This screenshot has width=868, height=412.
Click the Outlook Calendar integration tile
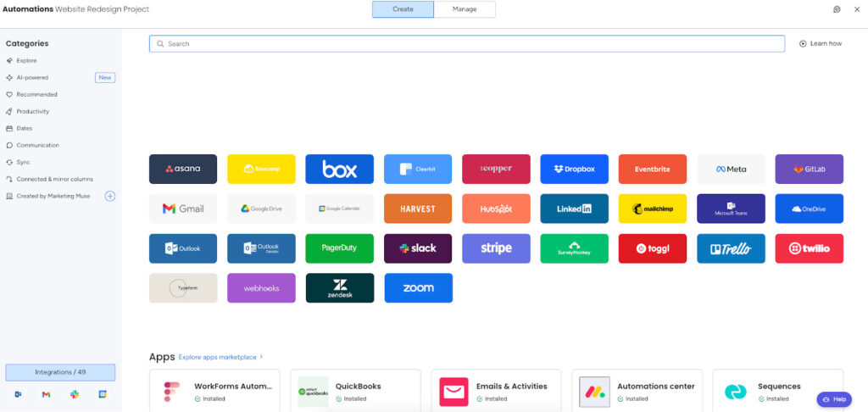pyautogui.click(x=261, y=248)
